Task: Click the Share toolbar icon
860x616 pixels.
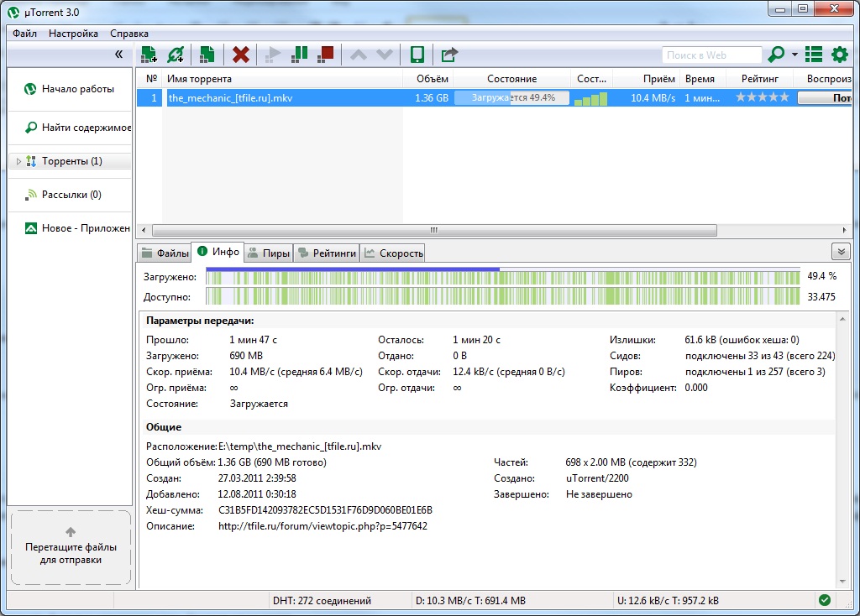Action: click(x=449, y=55)
